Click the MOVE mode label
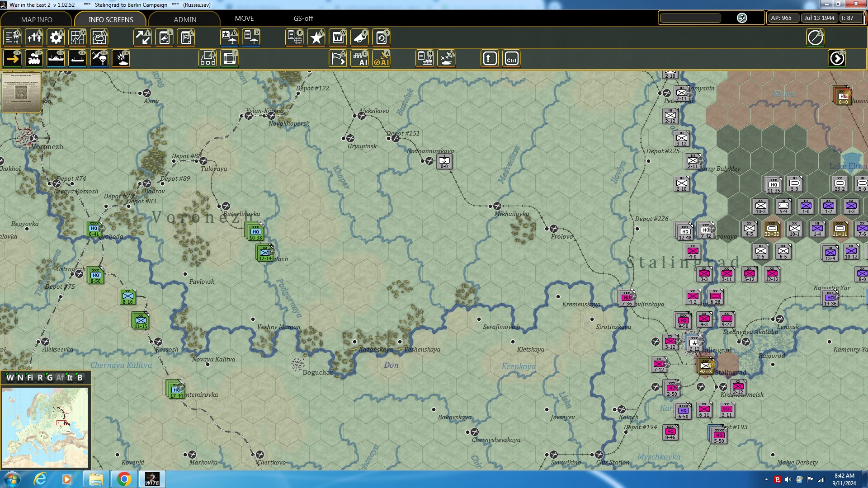Image resolution: width=868 pixels, height=488 pixels. point(244,19)
